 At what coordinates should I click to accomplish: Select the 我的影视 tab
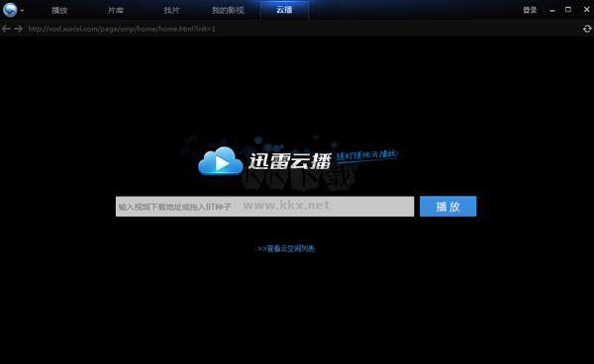[228, 10]
